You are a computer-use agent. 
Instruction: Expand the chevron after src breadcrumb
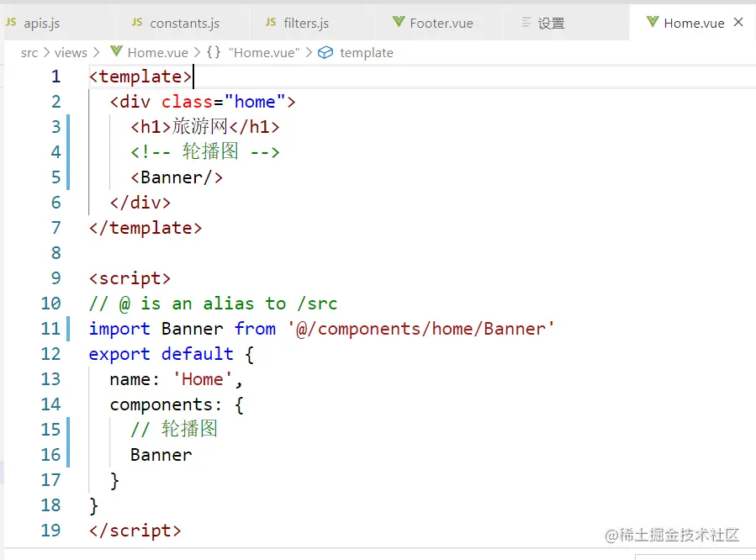click(46, 52)
